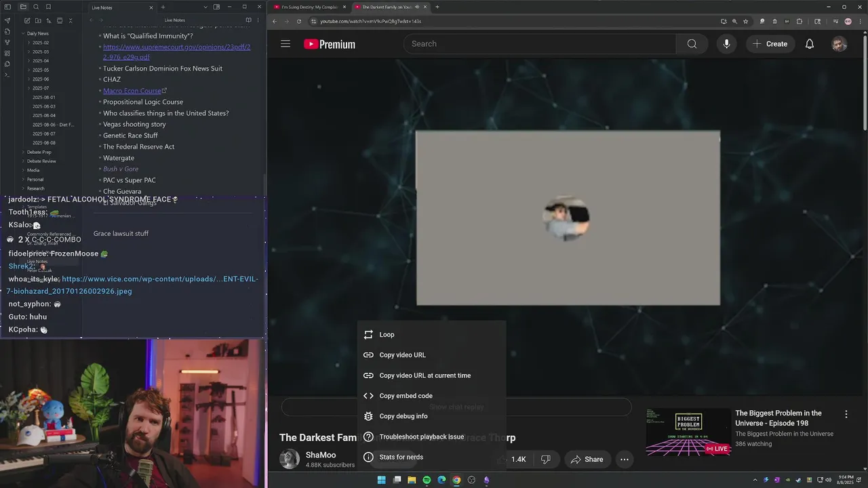Open the YouTube Create button

[x=770, y=44]
